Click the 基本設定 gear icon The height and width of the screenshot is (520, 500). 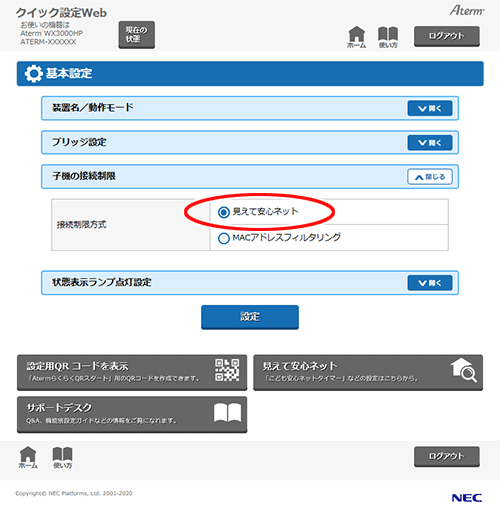pyautogui.click(x=33, y=74)
